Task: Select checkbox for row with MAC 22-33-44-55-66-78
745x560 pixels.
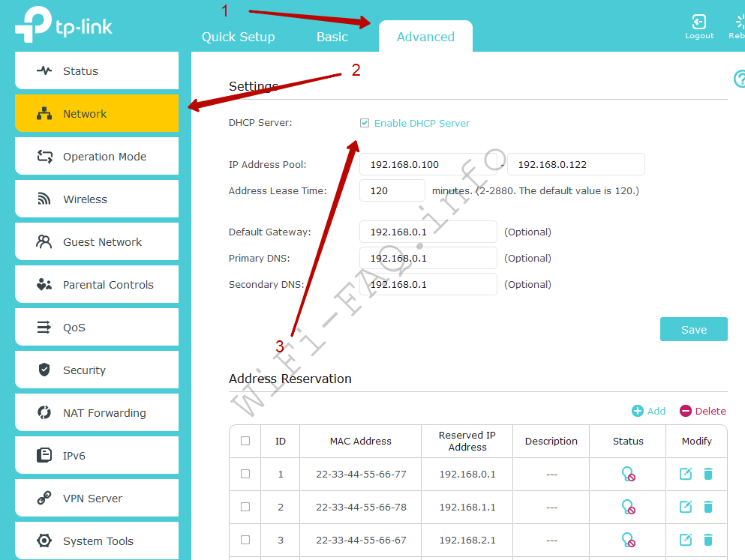Action: 245,507
